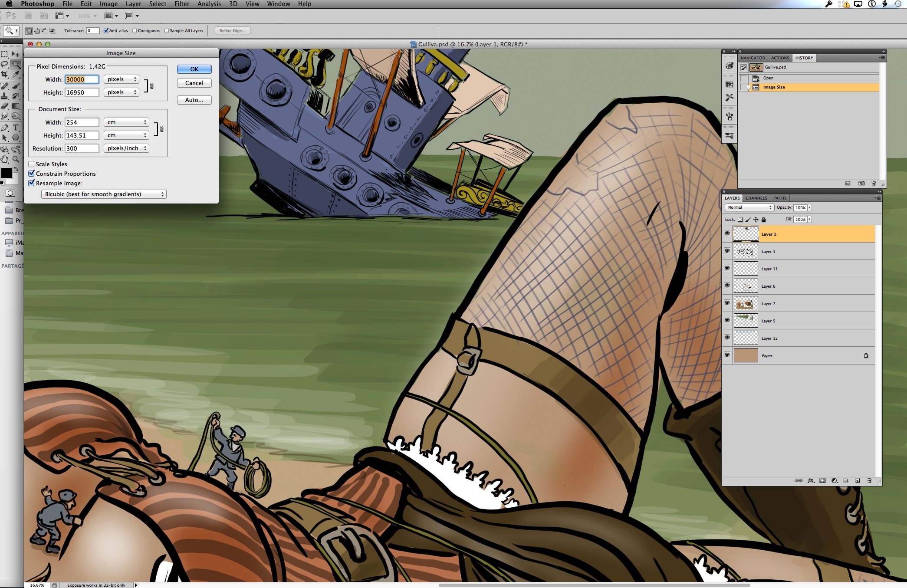
Task: Switch to the Channels tab
Action: pyautogui.click(x=756, y=198)
